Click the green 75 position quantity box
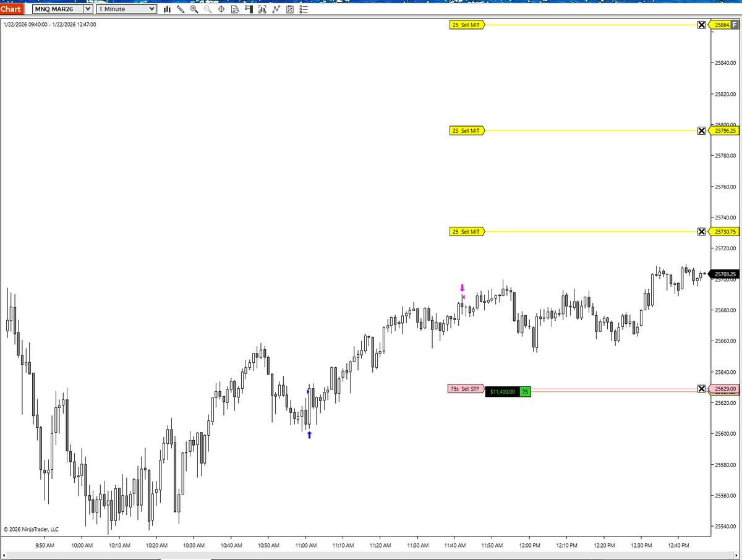 coord(525,392)
